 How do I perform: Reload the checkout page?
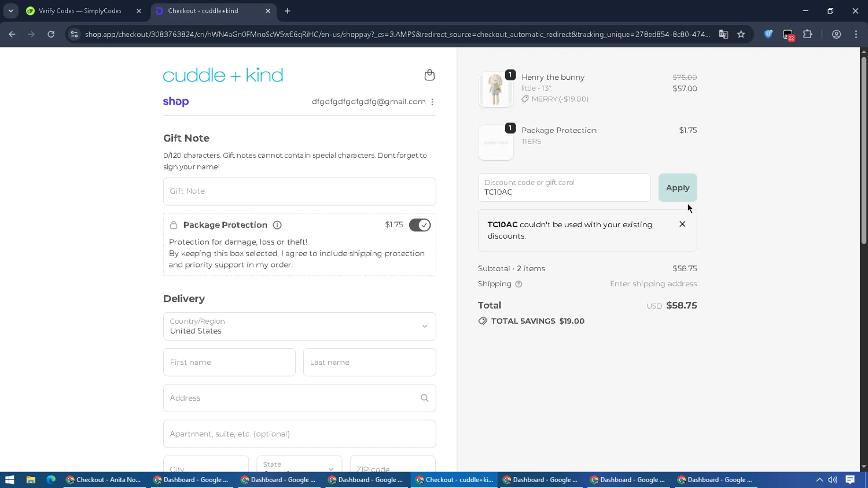pos(51,34)
